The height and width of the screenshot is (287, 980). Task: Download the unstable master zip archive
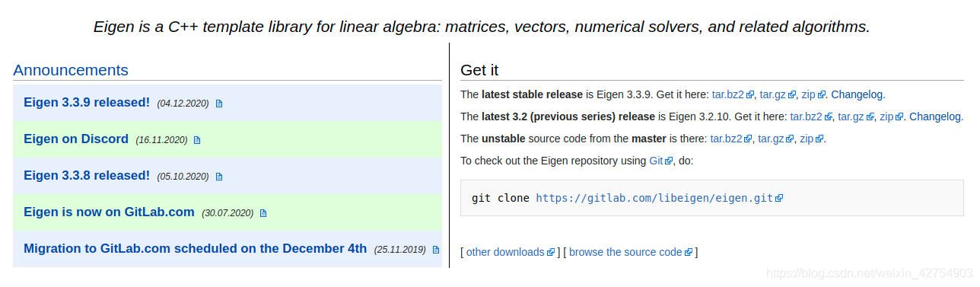tap(807, 139)
